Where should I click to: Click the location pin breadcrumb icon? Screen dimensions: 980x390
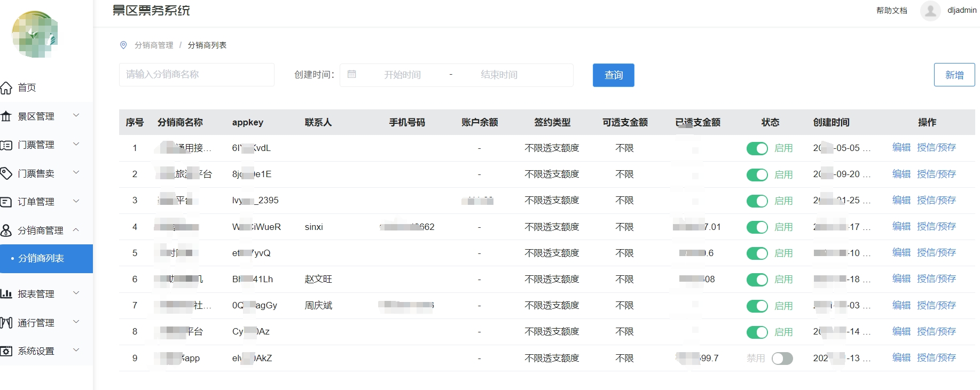[123, 45]
